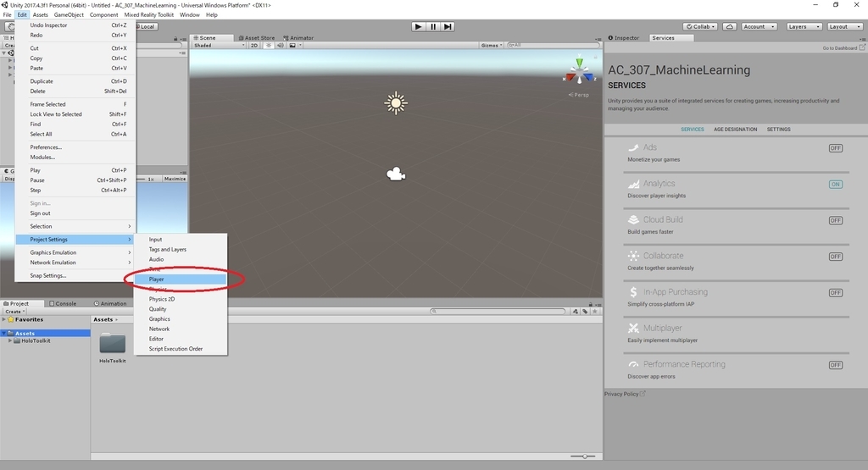868x470 pixels.
Task: Click the Step frame button
Action: pyautogui.click(x=448, y=26)
